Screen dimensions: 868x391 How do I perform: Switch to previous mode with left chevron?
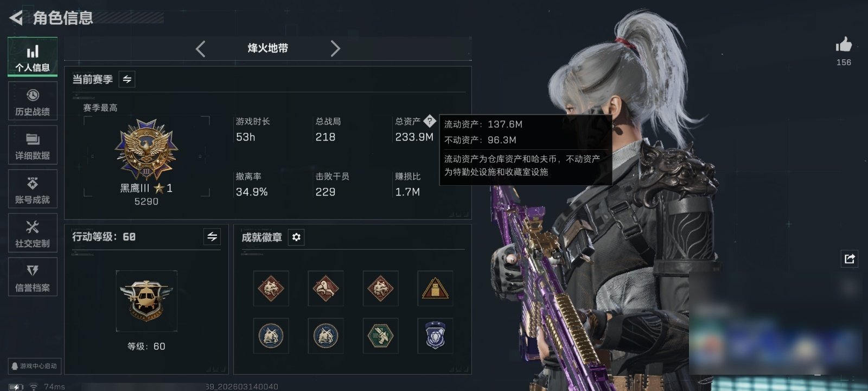click(x=200, y=49)
